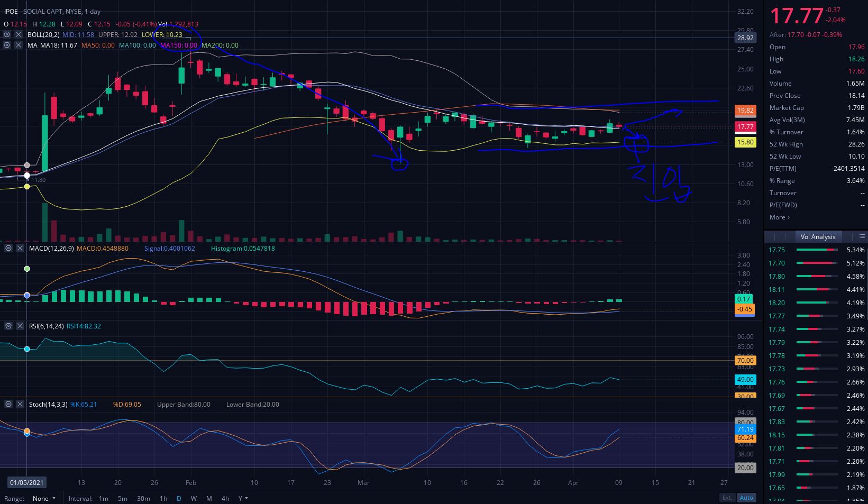The image size is (868, 504).
Task: Click the Stoch 71.19 %K value tag
Action: click(745, 429)
